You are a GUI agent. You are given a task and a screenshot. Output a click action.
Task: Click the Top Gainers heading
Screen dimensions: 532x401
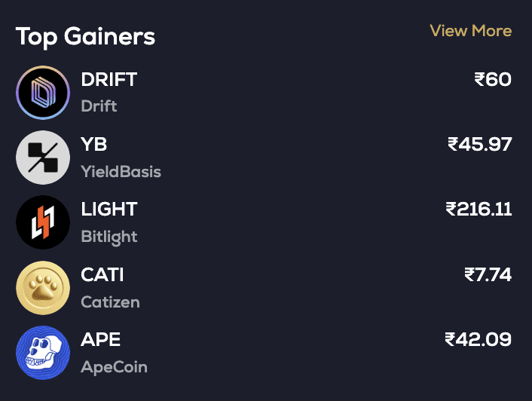85,36
